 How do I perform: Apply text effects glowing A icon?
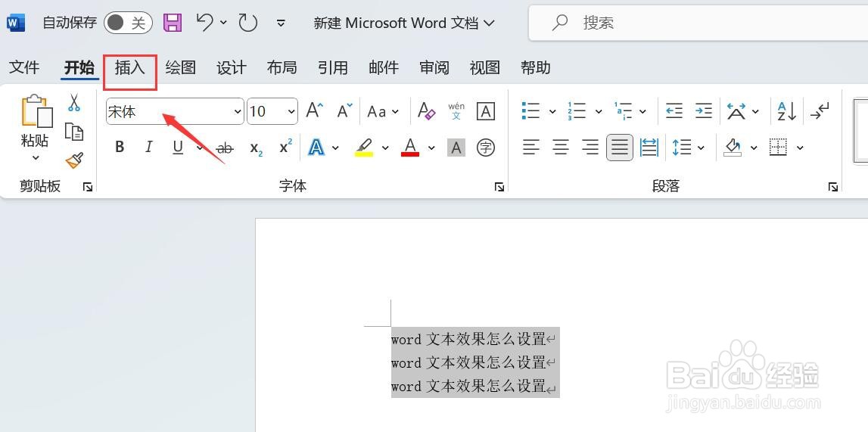316,147
